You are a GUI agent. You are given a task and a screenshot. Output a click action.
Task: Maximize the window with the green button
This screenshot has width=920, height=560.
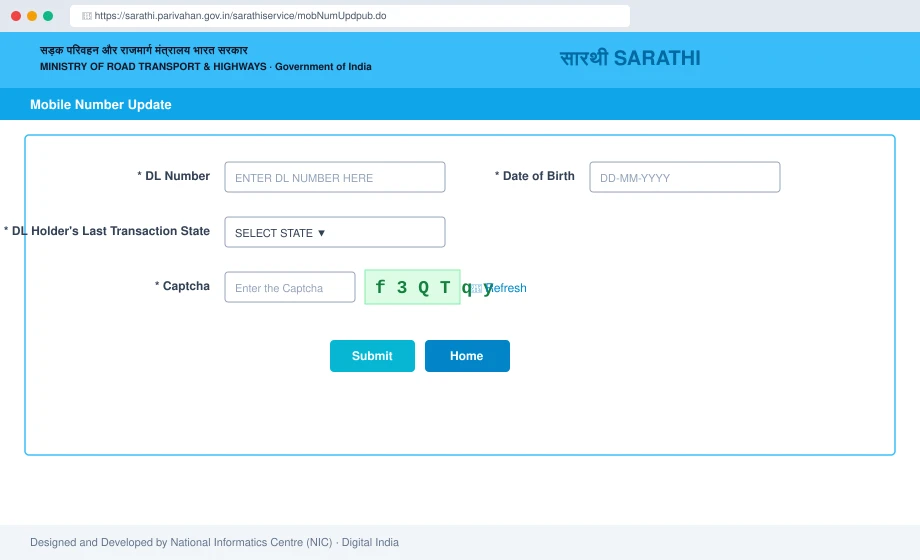pyautogui.click(x=48, y=16)
